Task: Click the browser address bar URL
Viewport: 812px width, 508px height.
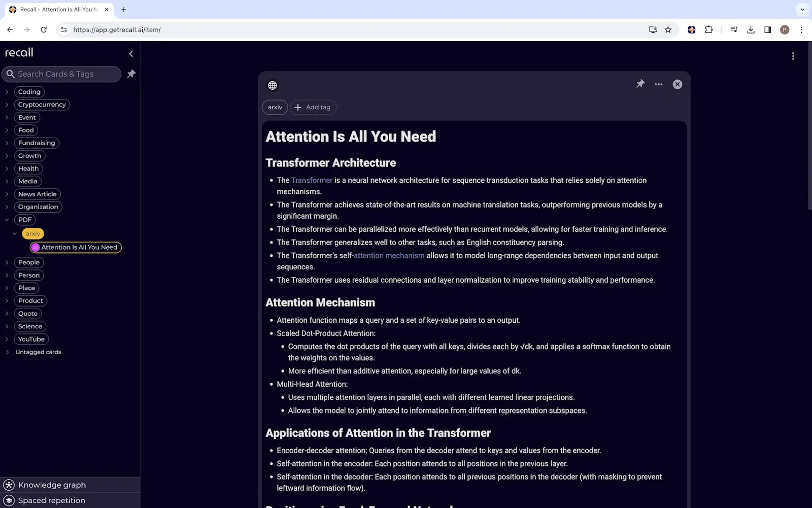Action: click(117, 30)
